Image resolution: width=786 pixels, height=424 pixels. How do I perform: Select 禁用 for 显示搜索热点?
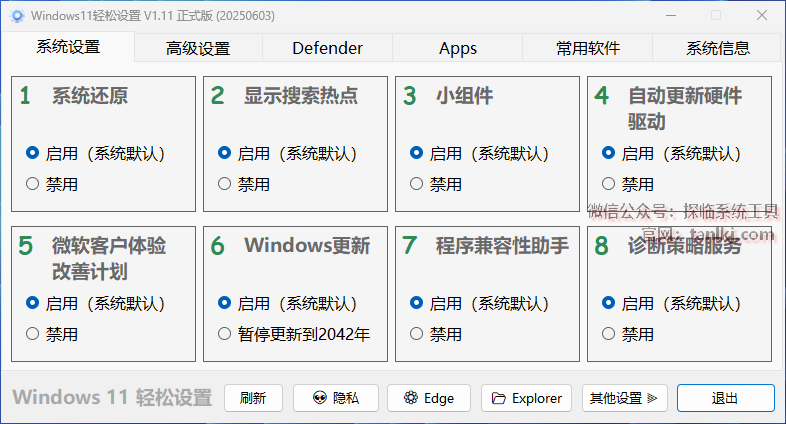coord(225,184)
